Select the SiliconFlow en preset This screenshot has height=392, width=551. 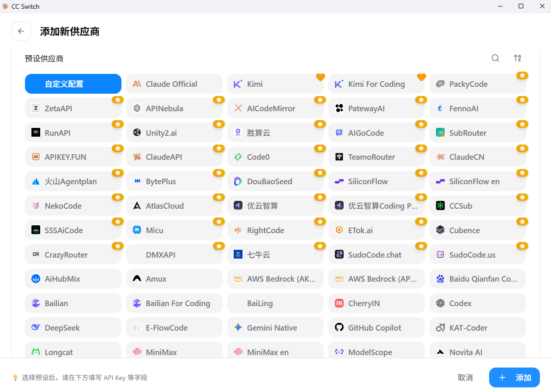(478, 181)
